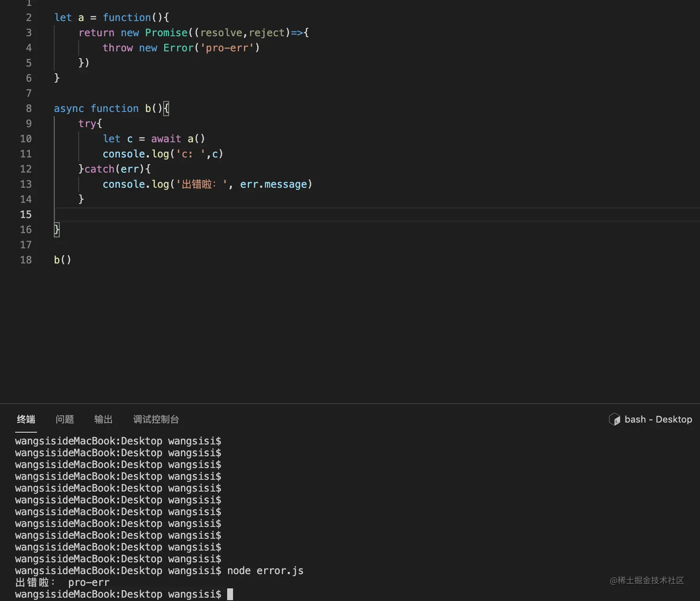Click the 'try' keyword on line 9
The height and width of the screenshot is (601, 700).
click(87, 124)
